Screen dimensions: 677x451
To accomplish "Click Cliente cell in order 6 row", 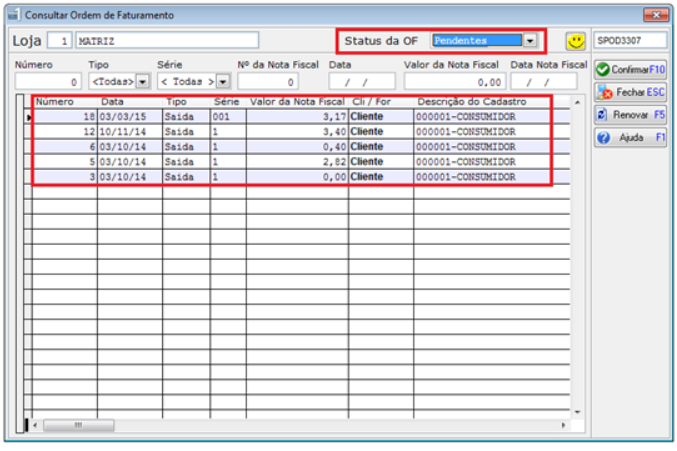I will pyautogui.click(x=381, y=147).
